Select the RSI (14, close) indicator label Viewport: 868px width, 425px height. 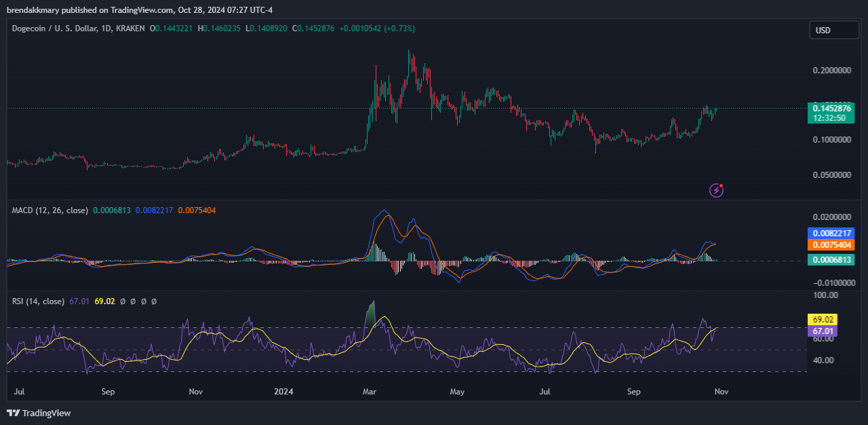[x=38, y=301]
